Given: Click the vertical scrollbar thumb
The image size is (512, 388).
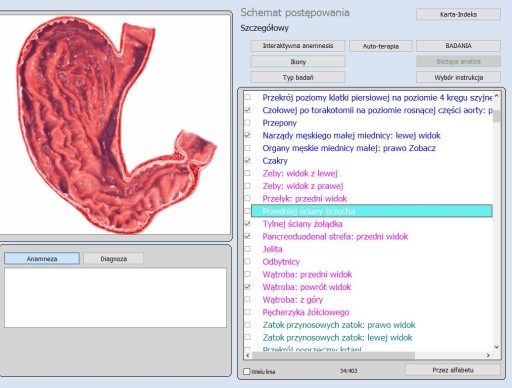Looking at the screenshot, I should (497, 116).
